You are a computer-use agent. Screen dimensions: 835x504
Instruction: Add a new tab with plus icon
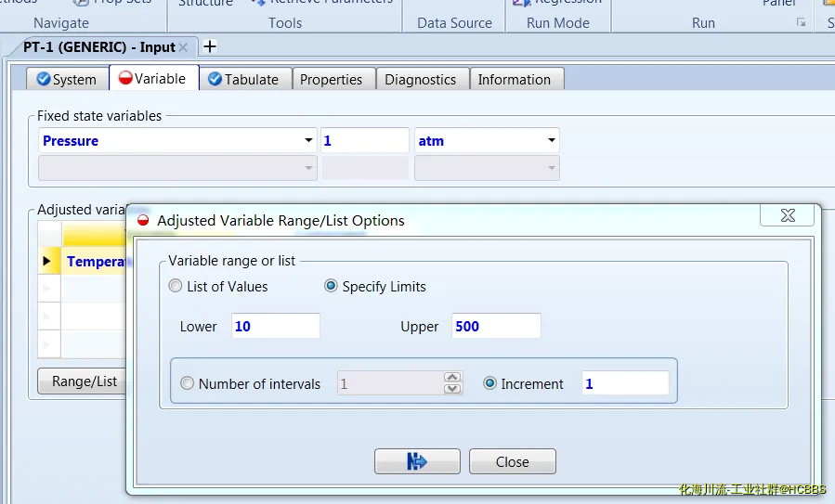tap(210, 46)
